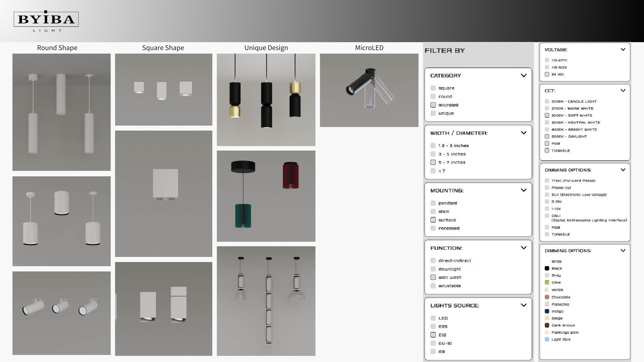The height and width of the screenshot is (362, 644).
Task: Tick the surface mounting checkbox
Action: (433, 220)
